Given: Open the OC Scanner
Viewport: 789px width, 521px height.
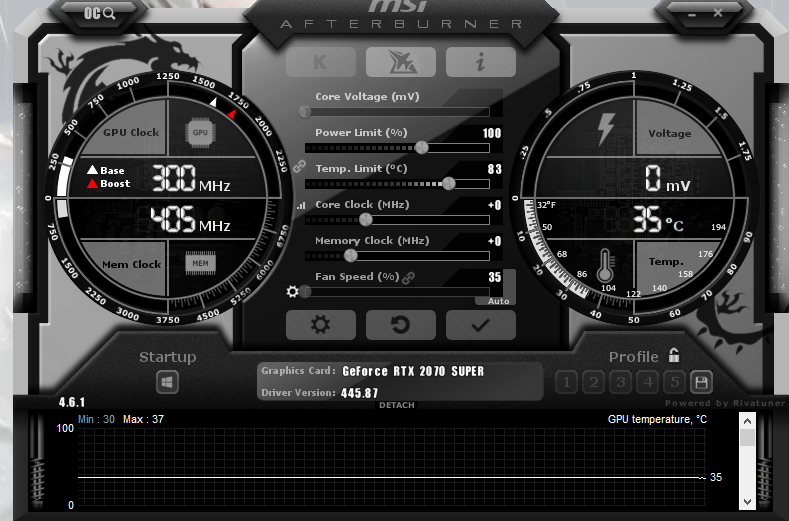Looking at the screenshot, I should pyautogui.click(x=99, y=13).
